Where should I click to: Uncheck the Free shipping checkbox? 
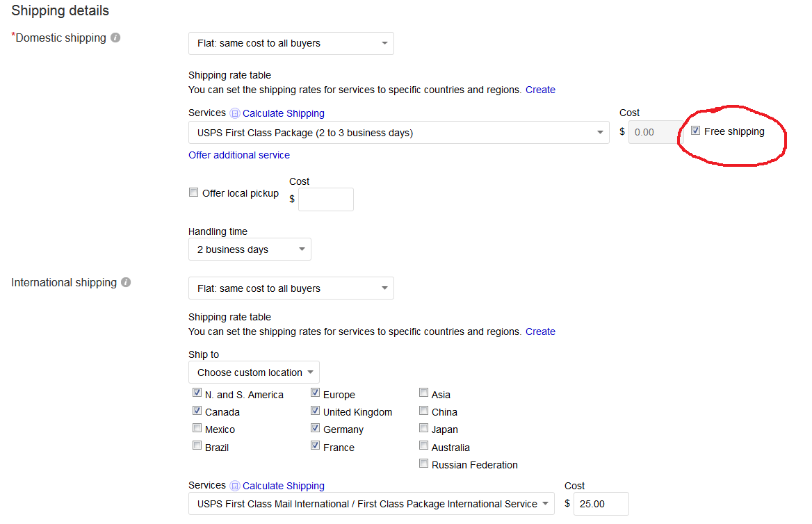tap(695, 131)
